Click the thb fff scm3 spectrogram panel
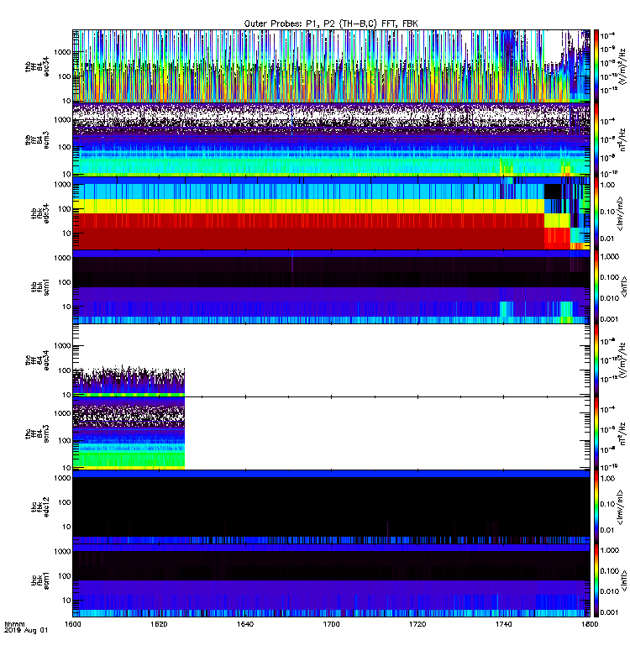Screen dimensions: 630x672 tap(331, 139)
